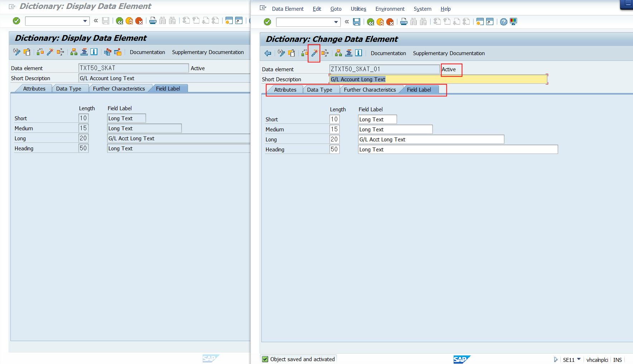Open the SE11 dropdown in status bar
Viewport: 633px width, 364px height.
coord(579,359)
